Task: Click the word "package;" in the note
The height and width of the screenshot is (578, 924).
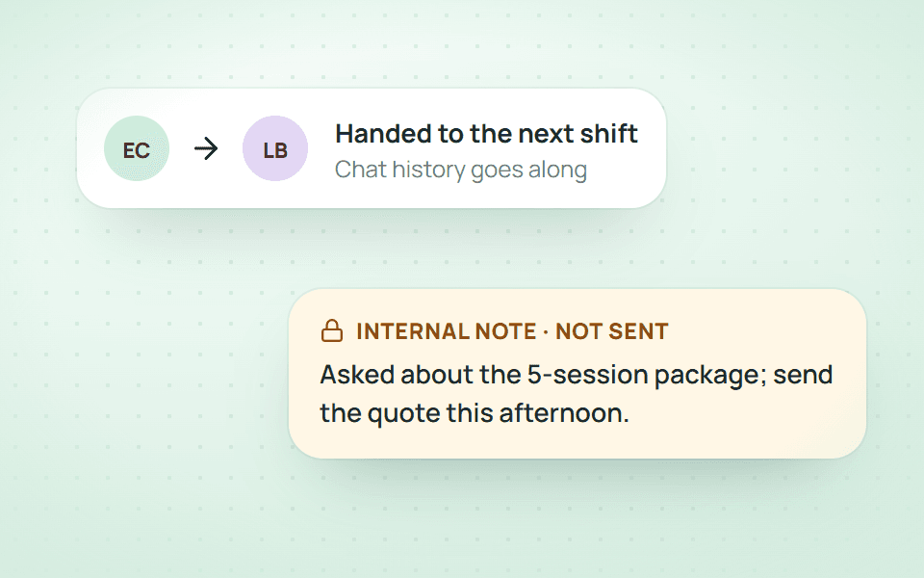Action: (710, 376)
